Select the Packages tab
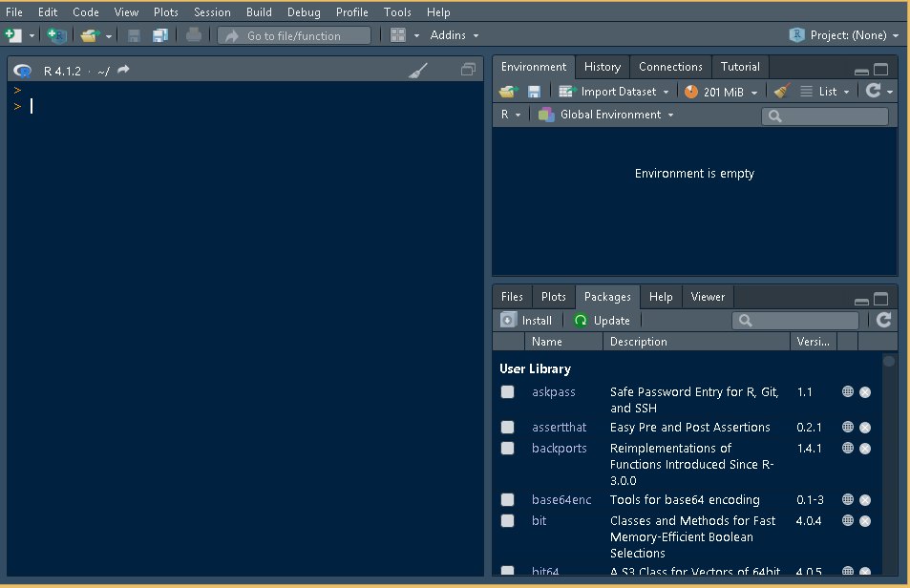This screenshot has height=588, width=910. tap(607, 297)
